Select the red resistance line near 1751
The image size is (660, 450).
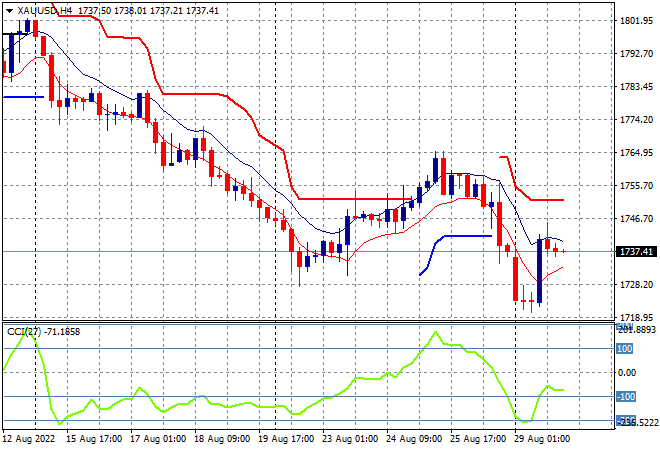coord(547,200)
